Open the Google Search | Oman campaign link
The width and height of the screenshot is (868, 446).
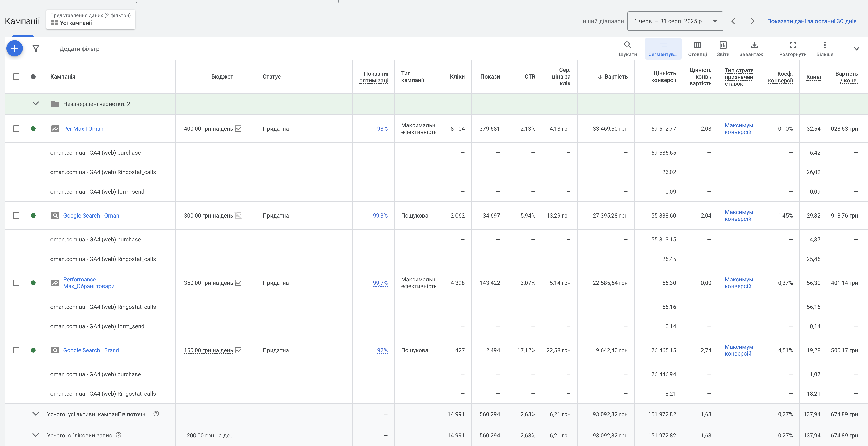91,215
